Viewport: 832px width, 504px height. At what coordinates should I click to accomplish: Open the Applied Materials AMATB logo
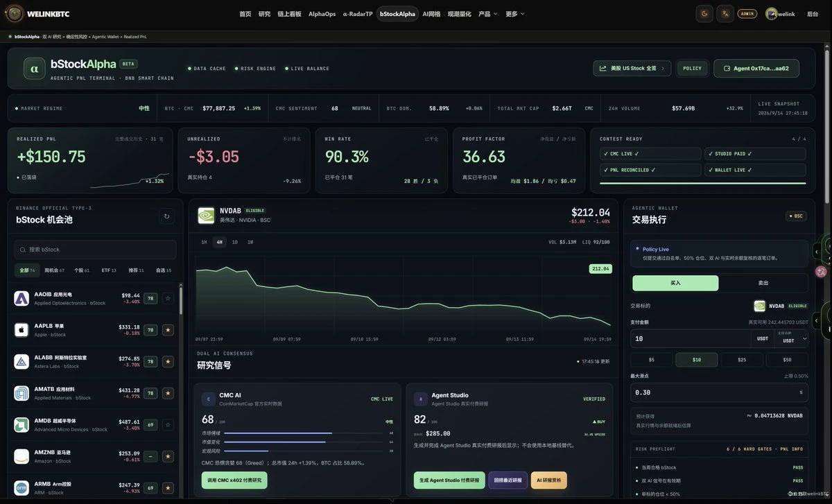click(x=21, y=393)
